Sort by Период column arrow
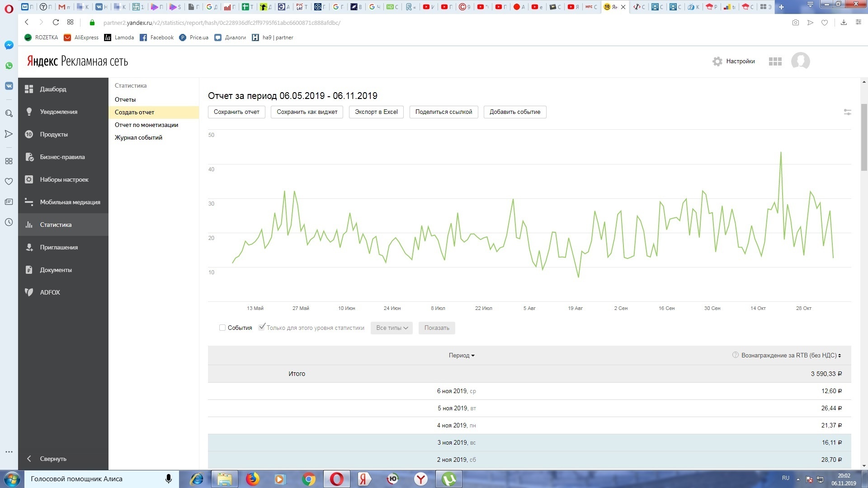The height and width of the screenshot is (488, 868). coord(473,356)
